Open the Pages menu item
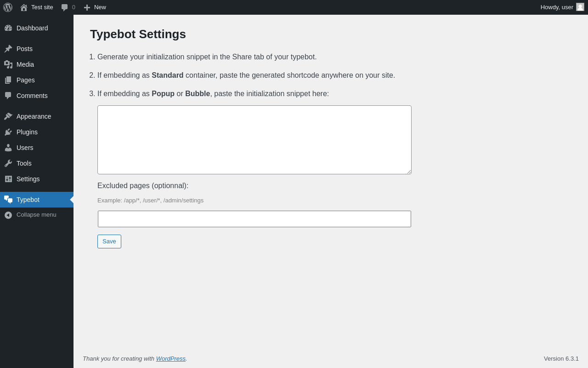 click(x=37, y=80)
